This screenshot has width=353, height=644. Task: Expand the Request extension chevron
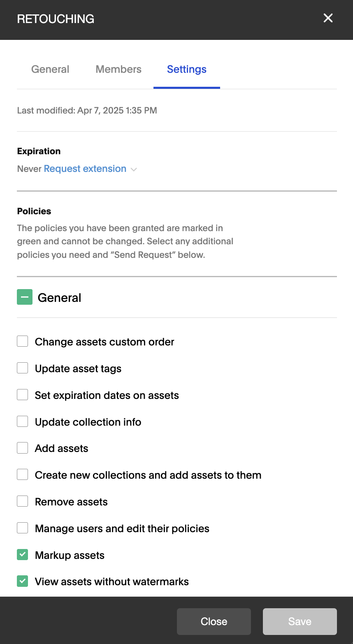click(x=134, y=169)
